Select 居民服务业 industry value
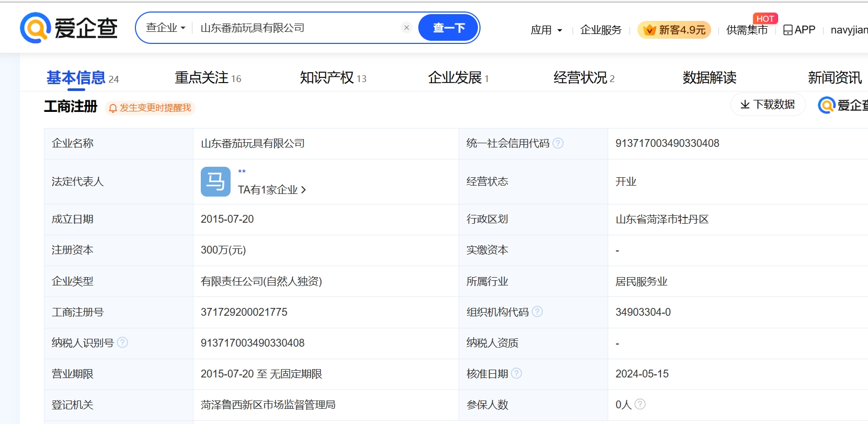 (642, 281)
